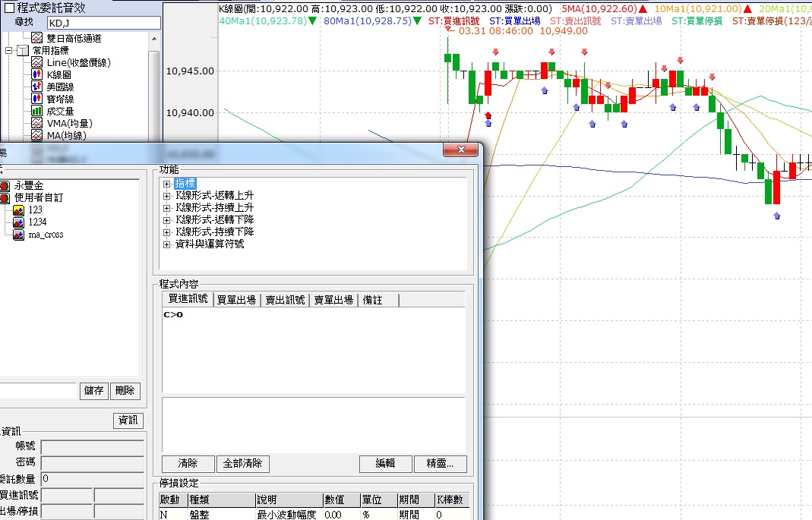Click the 10,940.00 price axis label
This screenshot has height=520, width=812.
[x=190, y=113]
